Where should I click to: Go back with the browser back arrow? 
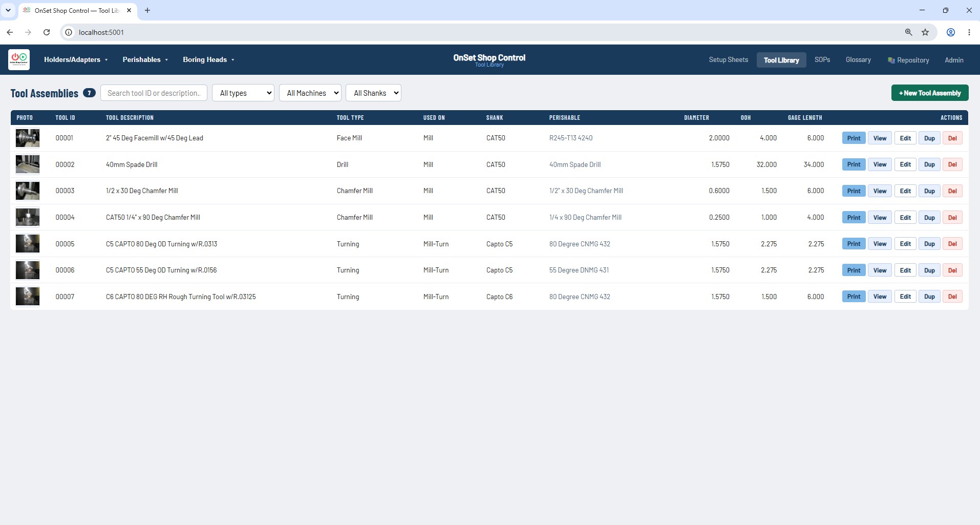pos(10,32)
